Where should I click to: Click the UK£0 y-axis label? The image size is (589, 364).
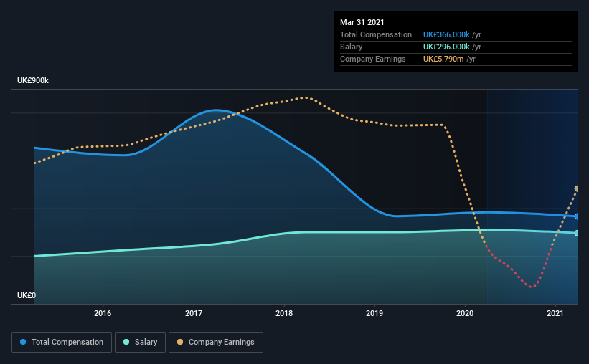[27, 296]
